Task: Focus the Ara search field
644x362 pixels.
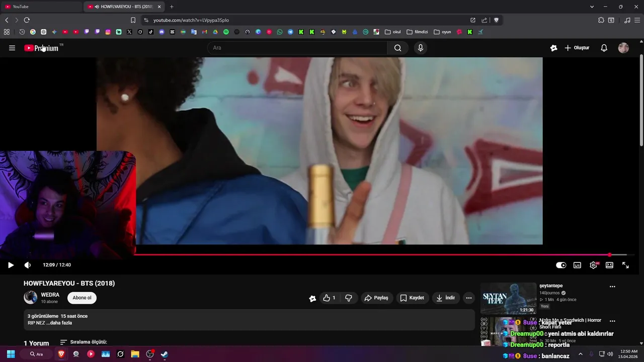Action: tap(297, 48)
